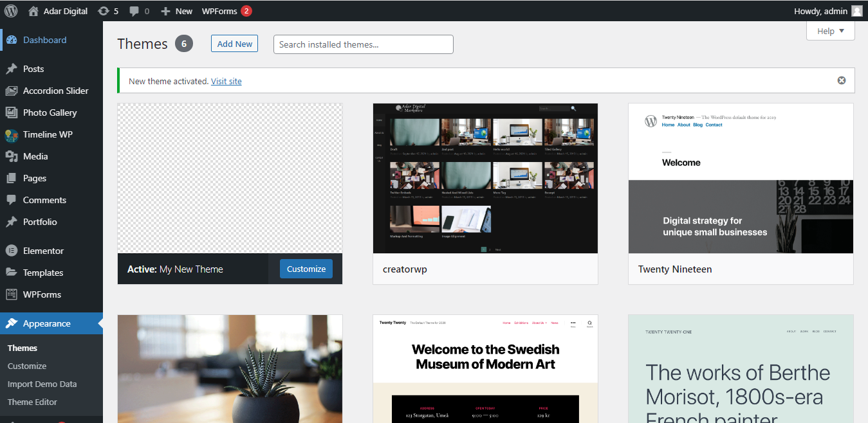Click the Media icon in sidebar
The width and height of the screenshot is (868, 423).
(x=12, y=156)
